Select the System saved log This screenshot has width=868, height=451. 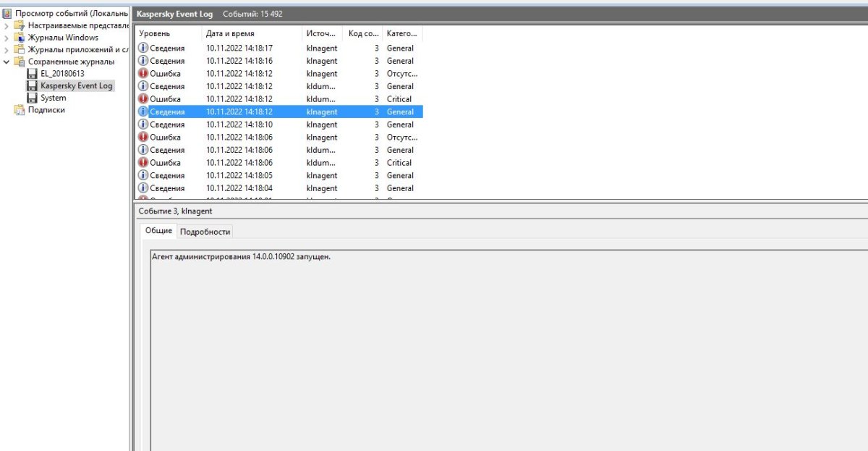pyautogui.click(x=54, y=98)
